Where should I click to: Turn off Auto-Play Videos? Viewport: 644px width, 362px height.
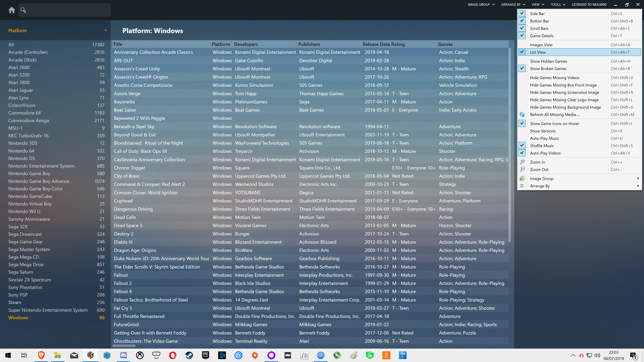click(579, 153)
